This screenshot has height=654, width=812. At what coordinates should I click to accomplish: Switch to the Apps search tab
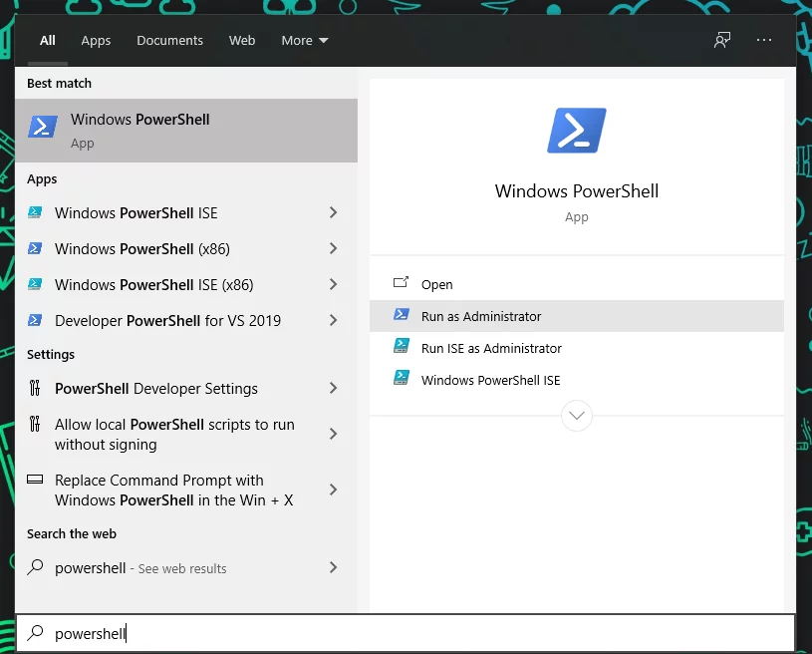click(x=96, y=41)
